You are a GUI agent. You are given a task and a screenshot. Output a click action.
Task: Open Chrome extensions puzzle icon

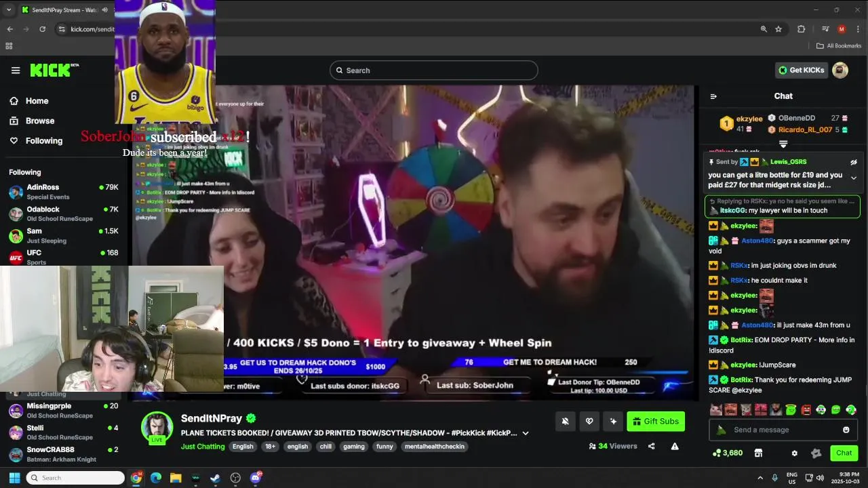pos(801,29)
